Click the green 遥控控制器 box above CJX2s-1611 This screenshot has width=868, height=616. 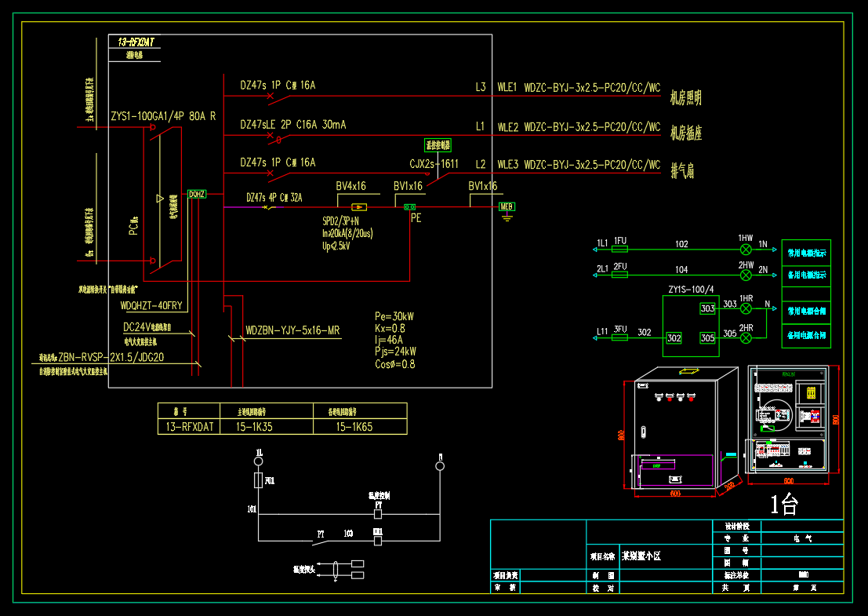pos(438,145)
